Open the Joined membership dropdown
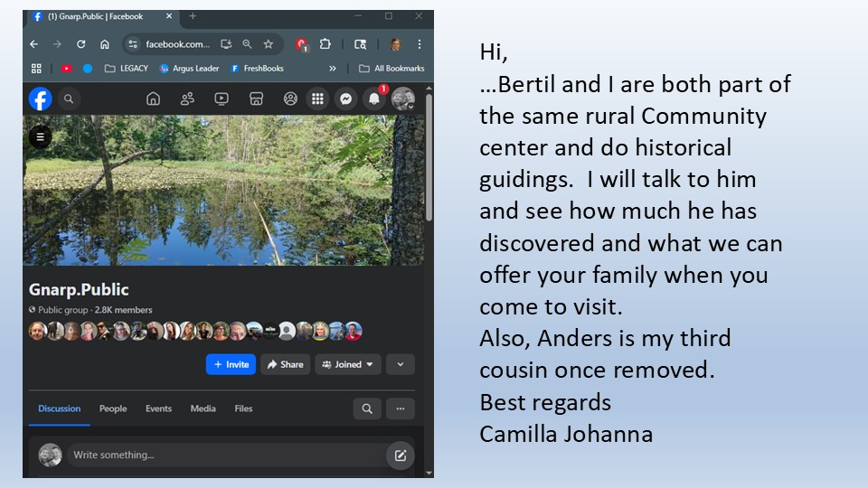Screen dimensions: 868x488 click(347, 364)
